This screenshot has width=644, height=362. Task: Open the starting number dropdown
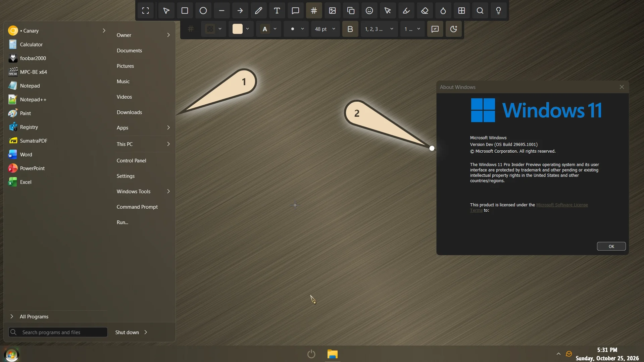[x=412, y=29]
